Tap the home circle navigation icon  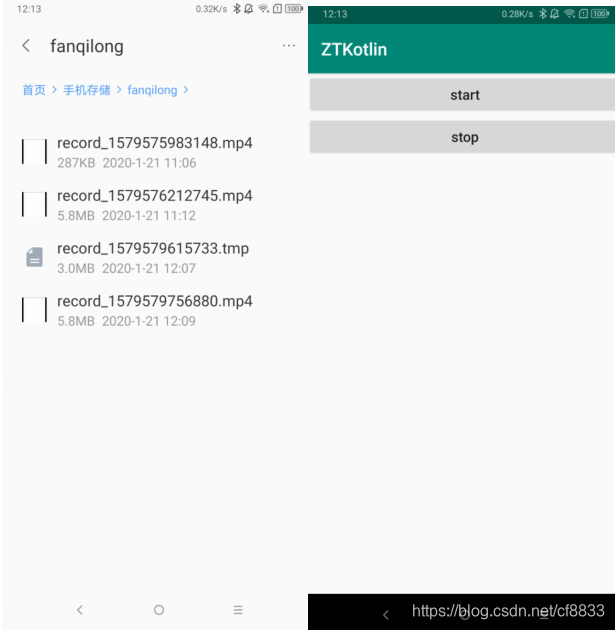pyautogui.click(x=159, y=610)
